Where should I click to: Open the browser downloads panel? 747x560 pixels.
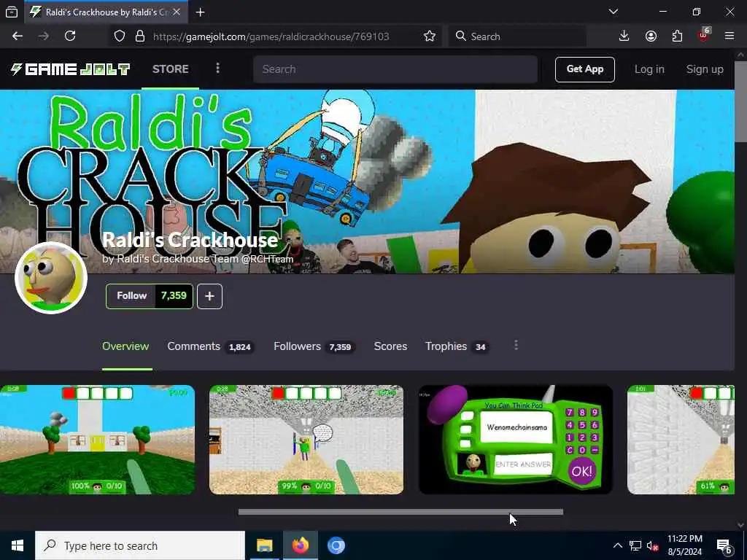624,36
